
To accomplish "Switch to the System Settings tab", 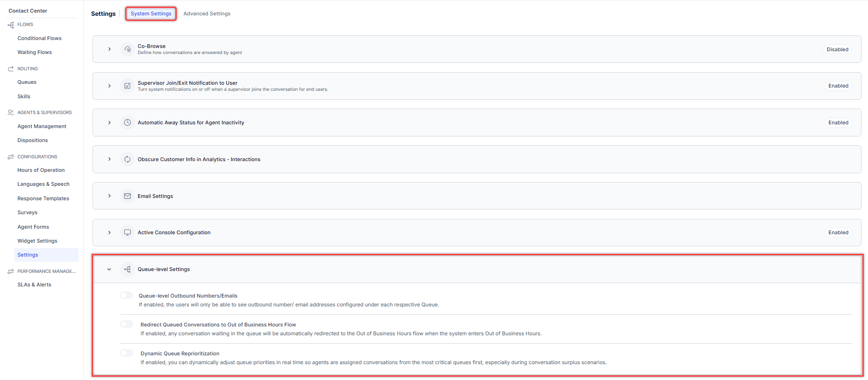I will [151, 14].
